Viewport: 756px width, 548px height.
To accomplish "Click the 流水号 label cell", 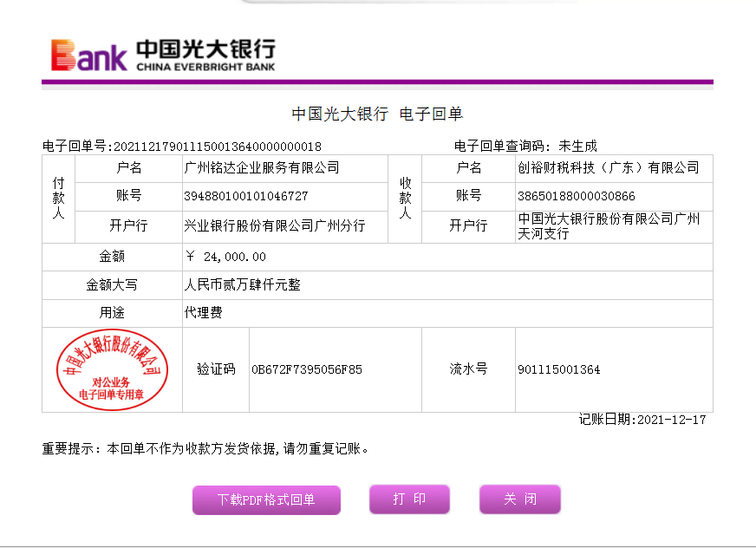I will 469,369.
